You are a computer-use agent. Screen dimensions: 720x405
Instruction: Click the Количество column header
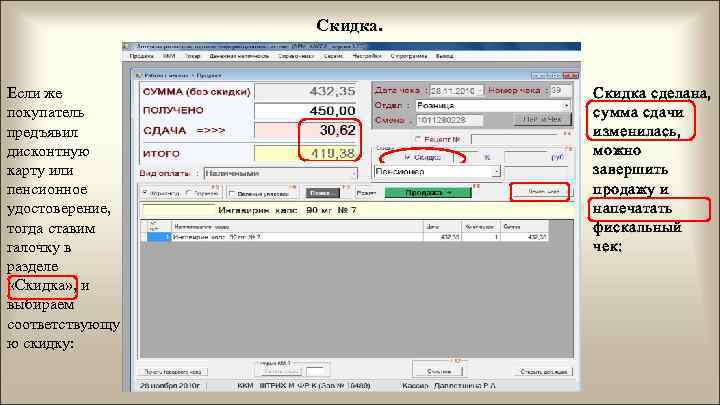tap(480, 226)
